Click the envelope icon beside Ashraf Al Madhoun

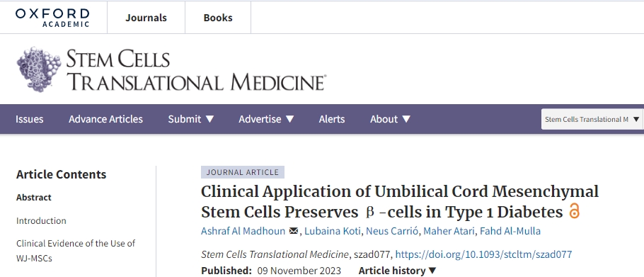point(294,231)
